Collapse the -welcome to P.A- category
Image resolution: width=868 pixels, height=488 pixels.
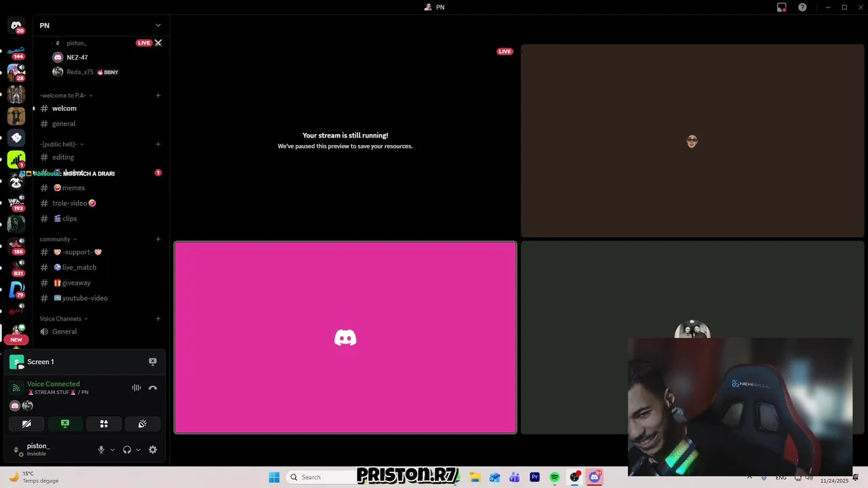(66, 96)
